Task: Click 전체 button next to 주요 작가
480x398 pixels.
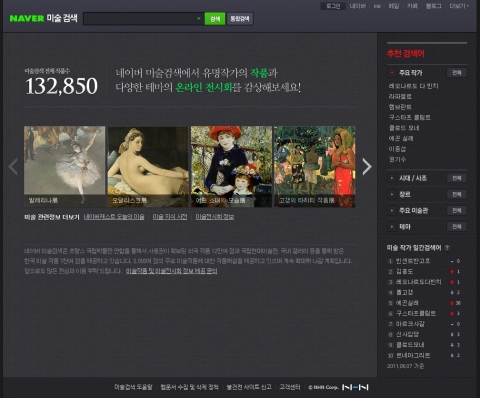Action: pos(457,73)
